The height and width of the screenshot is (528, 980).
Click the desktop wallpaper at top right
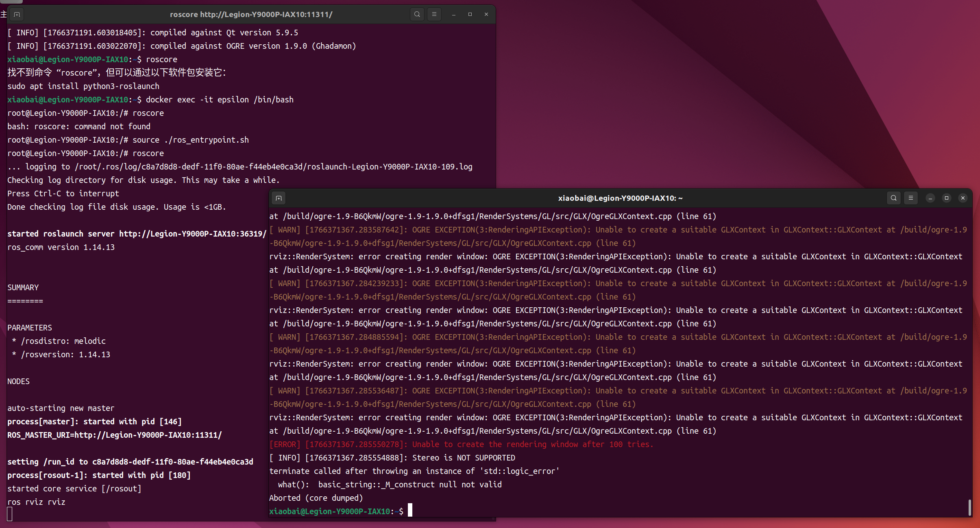coord(895,61)
